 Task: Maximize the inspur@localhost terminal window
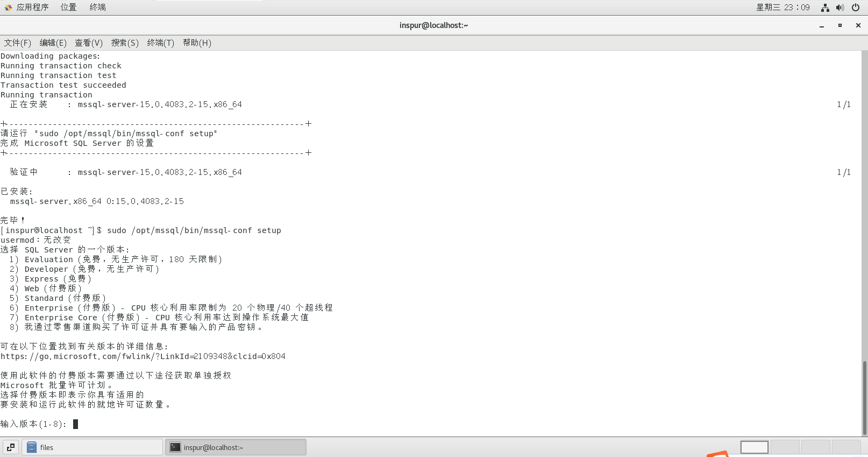pyautogui.click(x=840, y=25)
